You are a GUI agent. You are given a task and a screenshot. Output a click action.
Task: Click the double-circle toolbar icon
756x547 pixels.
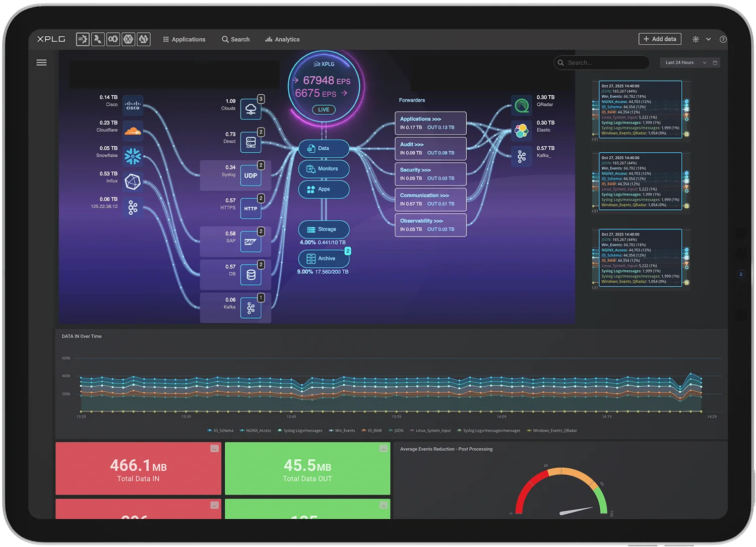point(113,39)
